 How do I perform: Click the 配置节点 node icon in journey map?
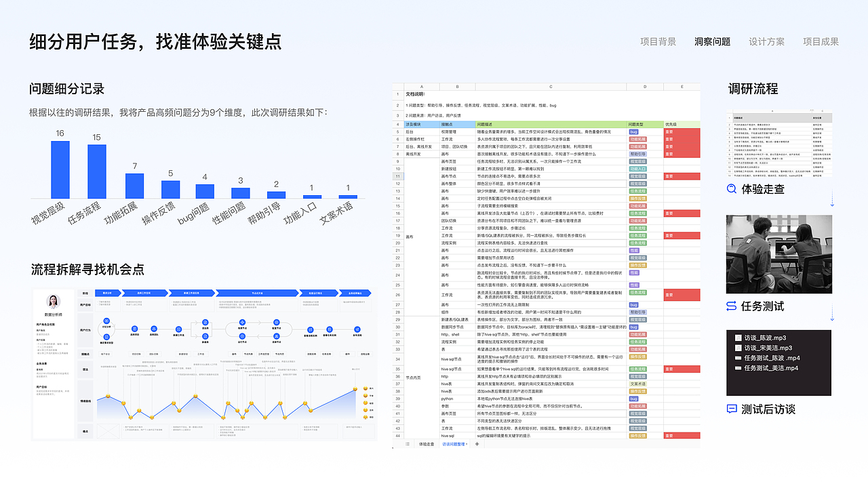coord(277,322)
